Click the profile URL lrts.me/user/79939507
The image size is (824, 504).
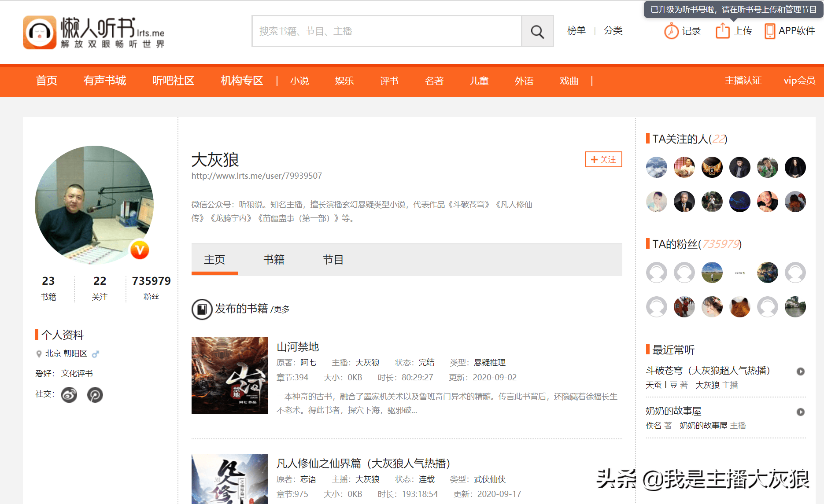(x=257, y=176)
